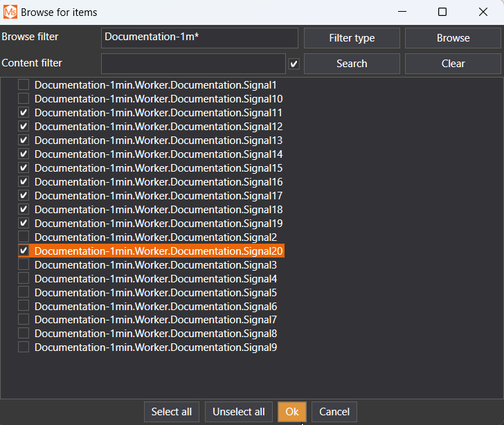Screen dimensions: 504x425
Task: Close the Browse for items dialog
Action: pos(483,12)
